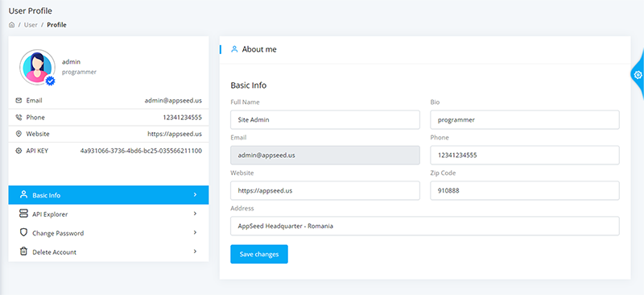The image size is (644, 295).
Task: Click the Zip Code field label
Action: [444, 172]
